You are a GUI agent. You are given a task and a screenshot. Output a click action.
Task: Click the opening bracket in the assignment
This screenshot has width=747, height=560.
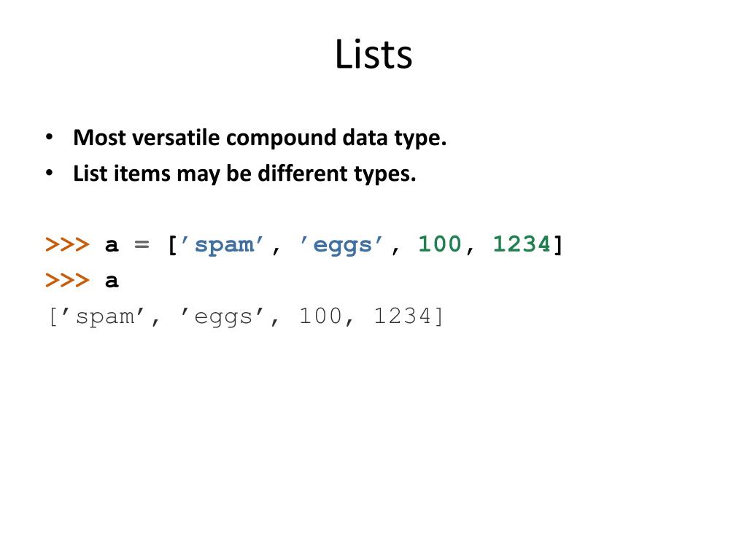[x=172, y=245]
